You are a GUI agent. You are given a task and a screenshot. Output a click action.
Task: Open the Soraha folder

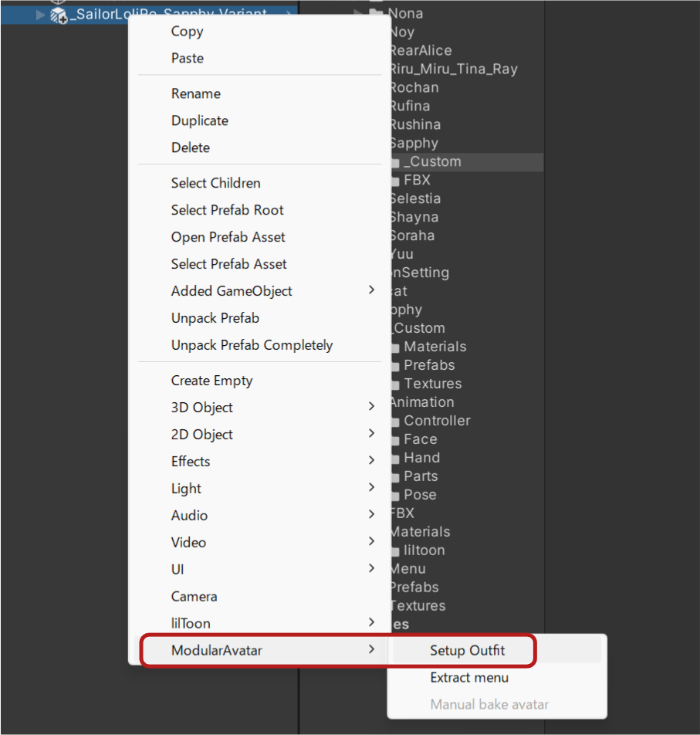pos(412,235)
